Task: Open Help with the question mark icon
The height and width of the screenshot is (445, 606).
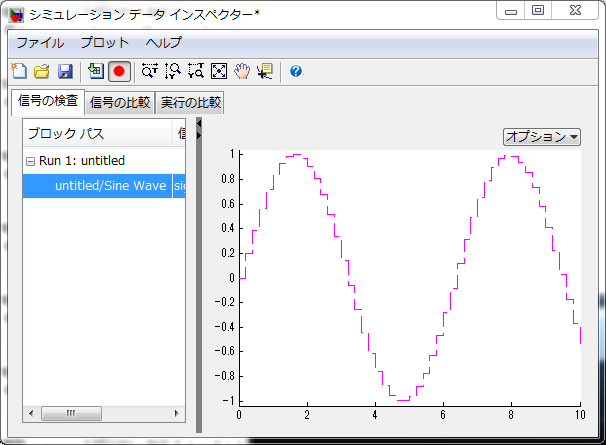Action: coord(296,71)
